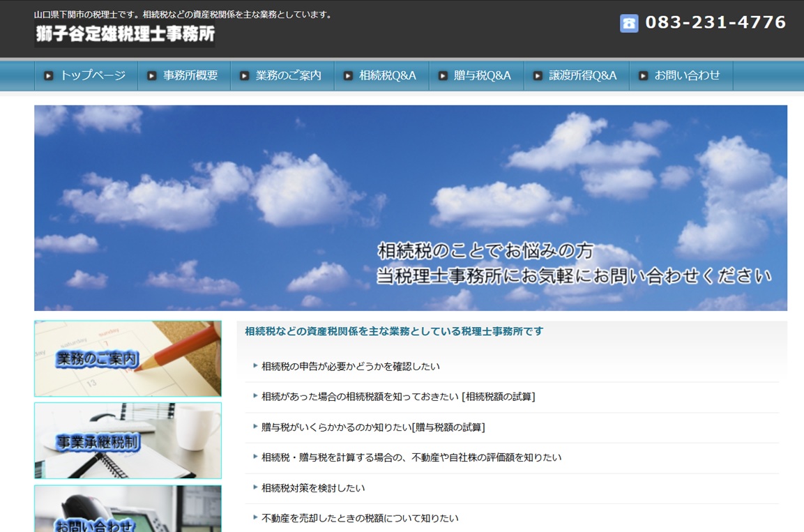Click the play icon before 相続税Q&A
The height and width of the screenshot is (532, 804).
pos(348,76)
